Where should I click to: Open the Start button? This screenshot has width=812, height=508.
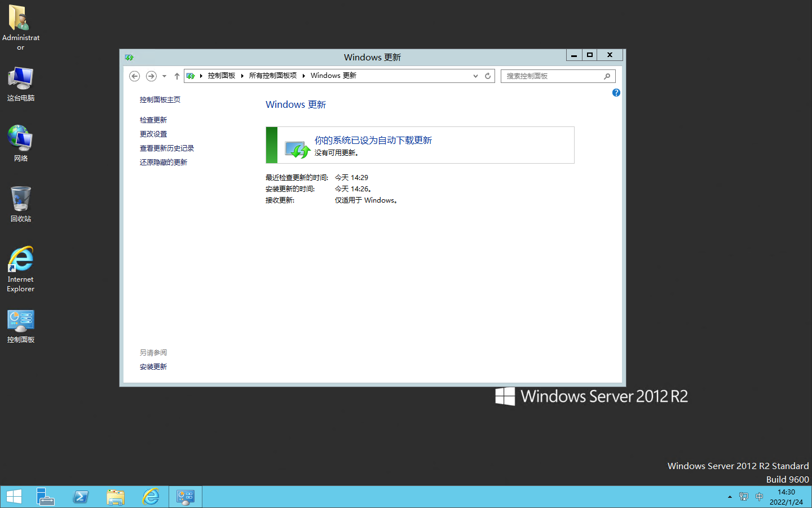[x=14, y=497]
